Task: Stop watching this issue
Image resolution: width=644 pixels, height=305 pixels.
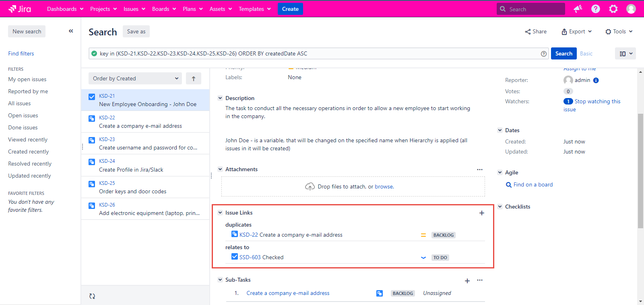Action: tap(597, 102)
